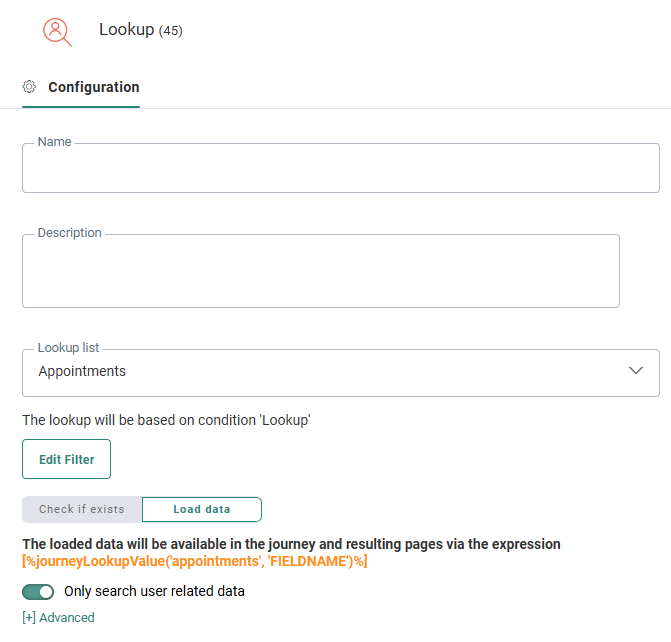This screenshot has width=671, height=642.
Task: Open the Configuration tab
Action: pyautogui.click(x=93, y=87)
